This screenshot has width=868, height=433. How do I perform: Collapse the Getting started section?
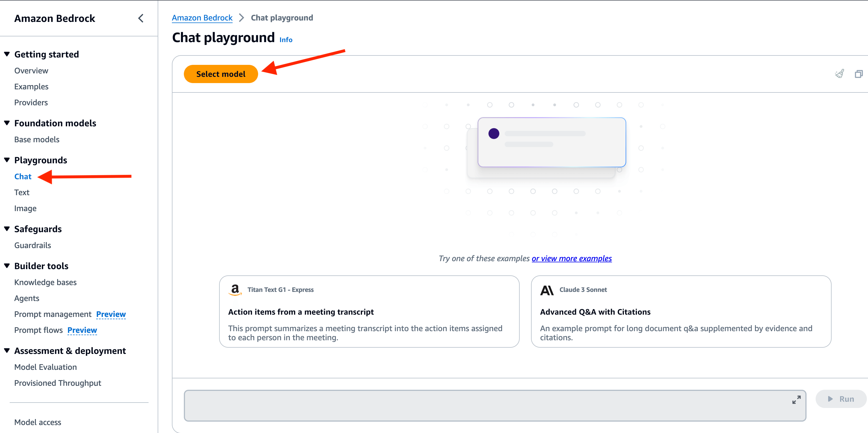pyautogui.click(x=7, y=54)
